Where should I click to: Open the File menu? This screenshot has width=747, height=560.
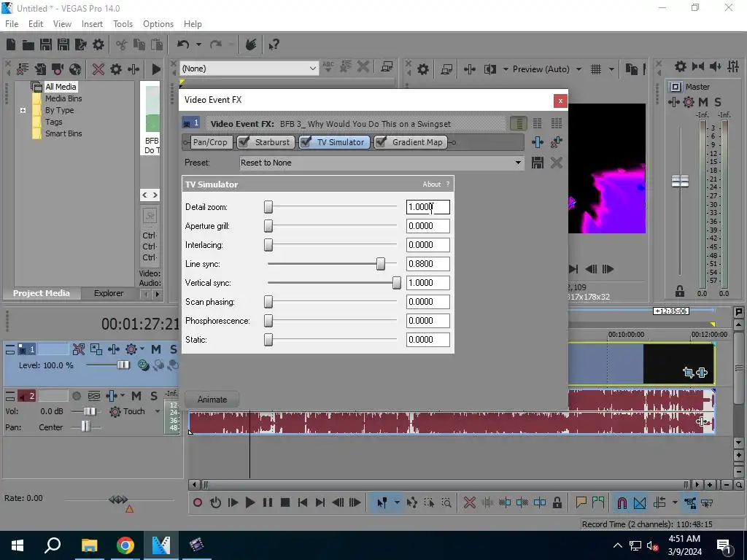12,24
